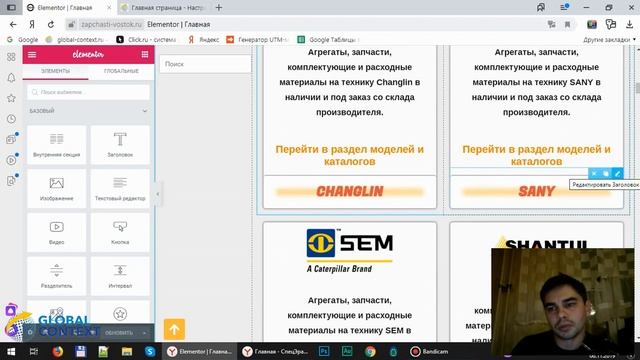Open Google Таблицы bookmark
The image size is (640, 360).
328,40
